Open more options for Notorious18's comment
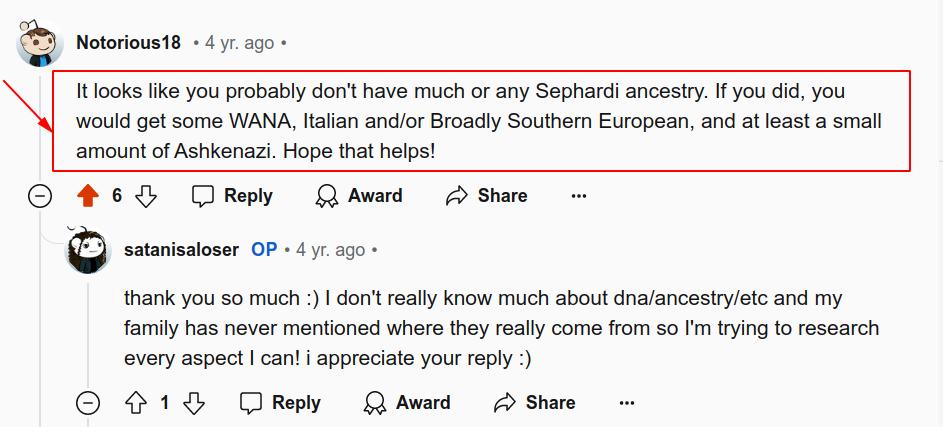Image resolution: width=943 pixels, height=427 pixels. coord(579,196)
